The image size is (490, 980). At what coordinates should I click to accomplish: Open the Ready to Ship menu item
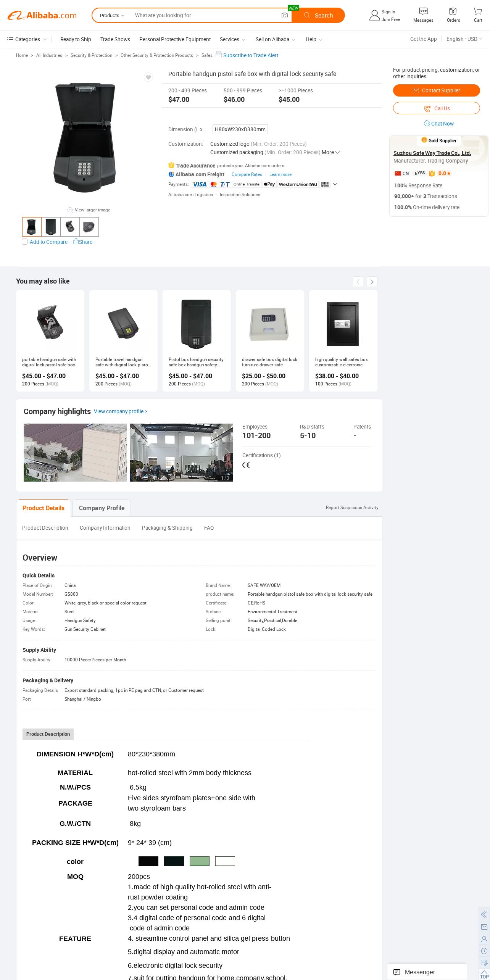(76, 39)
